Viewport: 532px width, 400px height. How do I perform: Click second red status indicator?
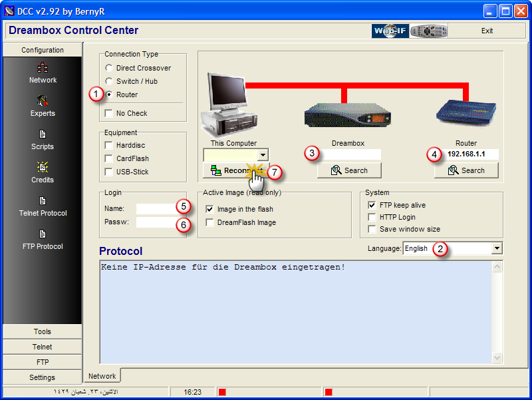(x=329, y=392)
